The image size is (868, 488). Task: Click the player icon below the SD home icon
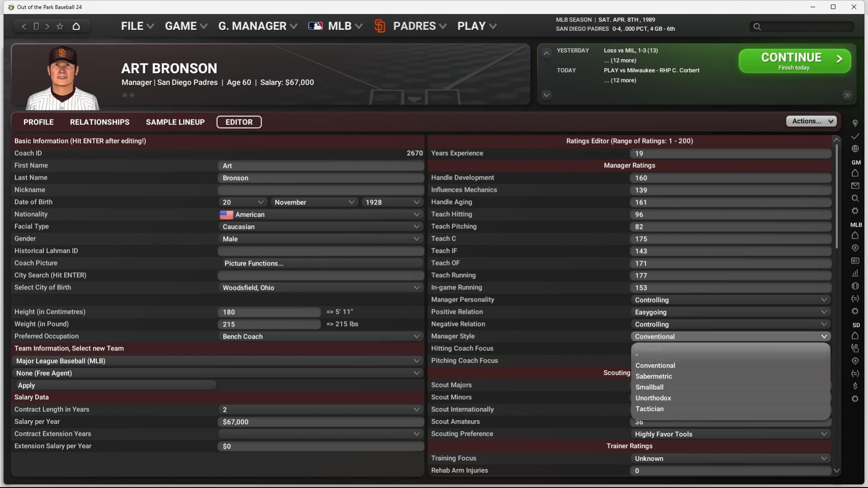tap(855, 348)
